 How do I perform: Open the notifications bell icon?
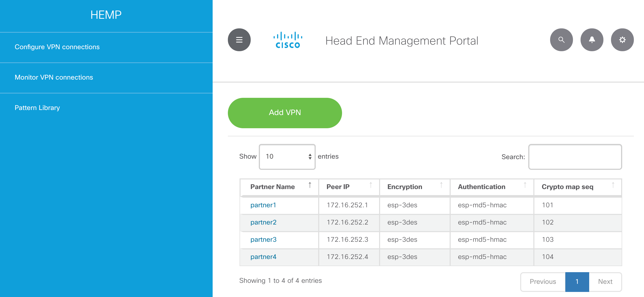[592, 40]
